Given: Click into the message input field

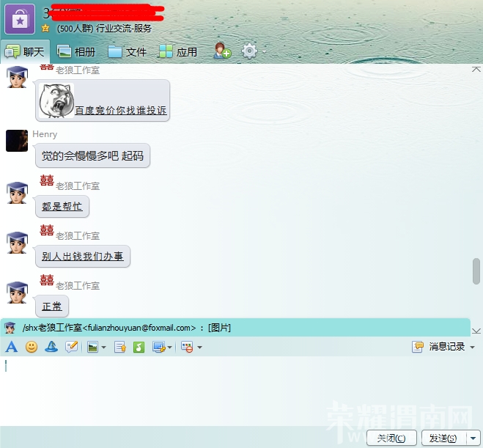Looking at the screenshot, I should tap(242, 391).
